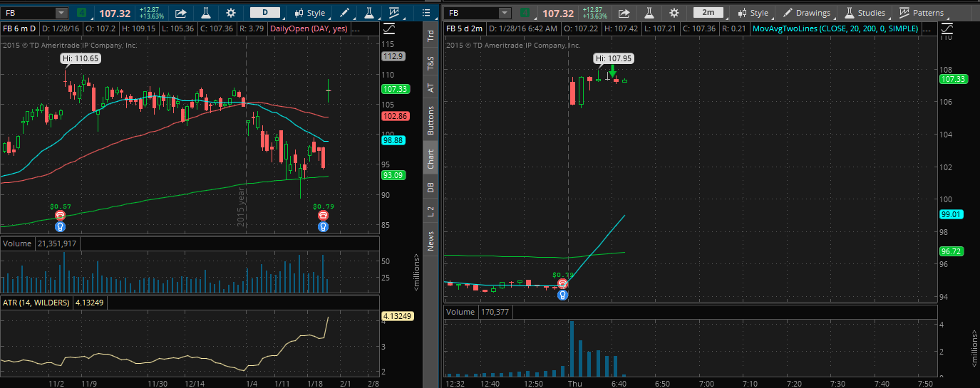This screenshot has height=388, width=980.
Task: Click the +12.87 change value on right toolbar
Action: click(592, 9)
